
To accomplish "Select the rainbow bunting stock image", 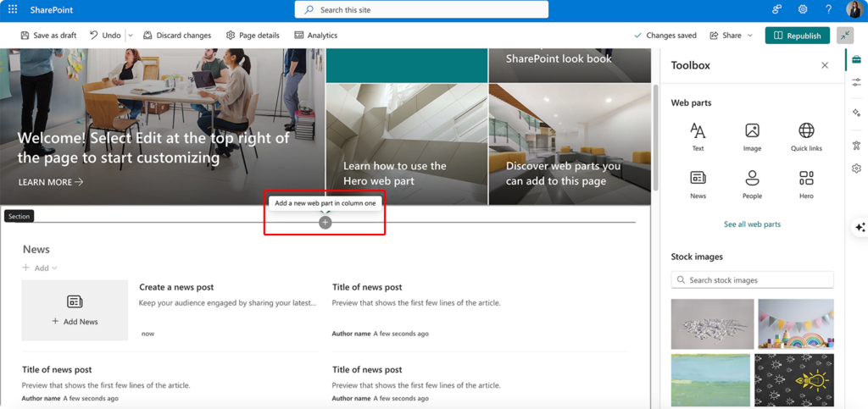I will pyautogui.click(x=795, y=323).
